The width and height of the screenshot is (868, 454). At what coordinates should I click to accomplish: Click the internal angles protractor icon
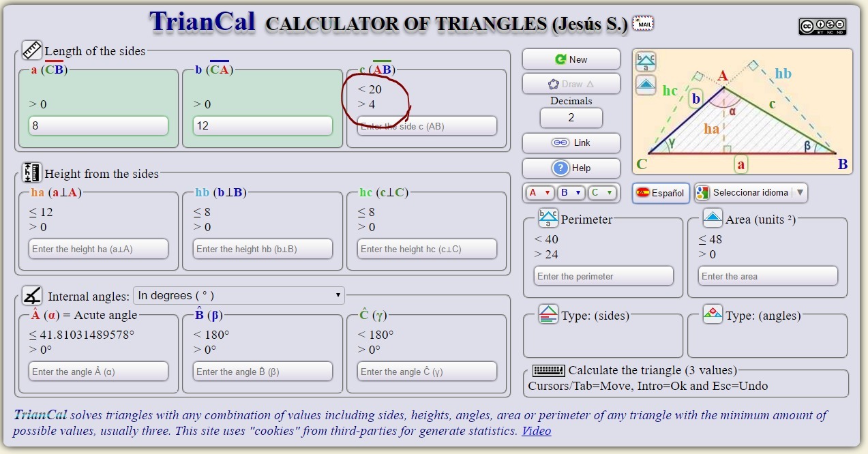click(32, 295)
